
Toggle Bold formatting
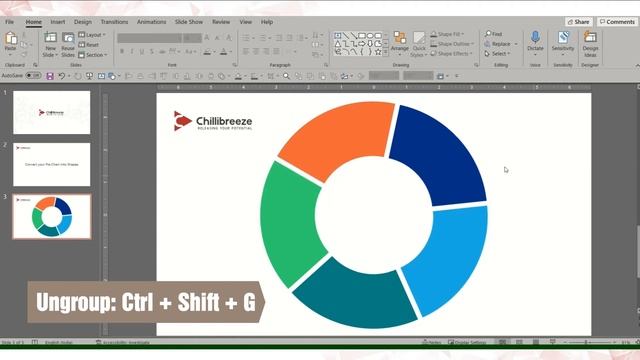[x=122, y=52]
